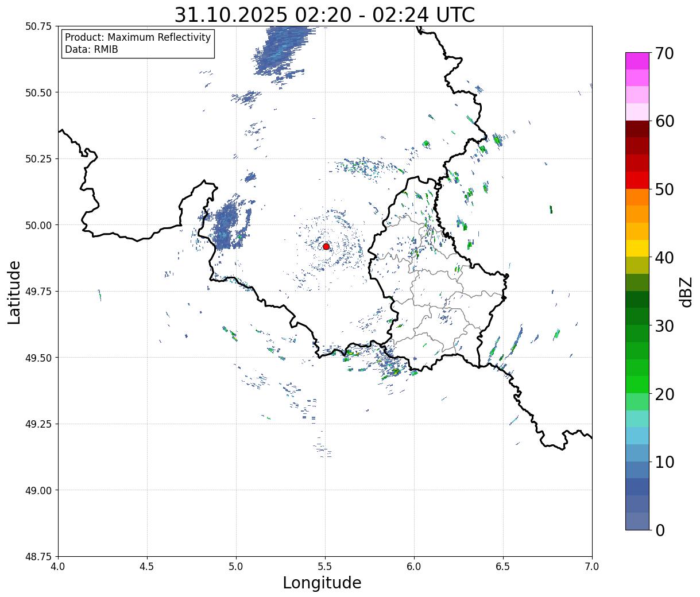The image size is (700, 597).
Task: Click the colorbar tick label 20
Action: point(664,394)
